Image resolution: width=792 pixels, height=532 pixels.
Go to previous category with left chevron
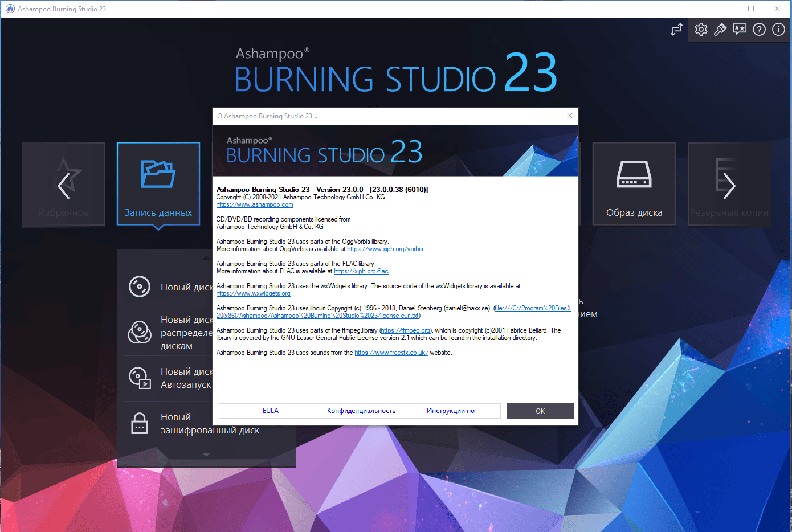click(x=64, y=186)
